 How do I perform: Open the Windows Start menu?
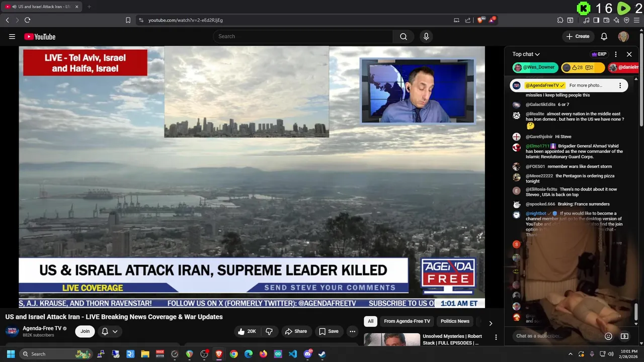(x=11, y=354)
